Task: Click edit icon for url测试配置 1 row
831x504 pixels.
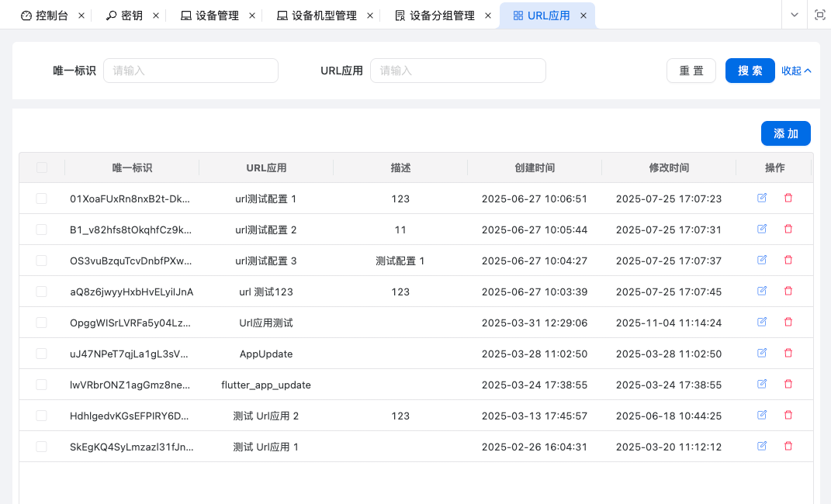Action: tap(762, 198)
